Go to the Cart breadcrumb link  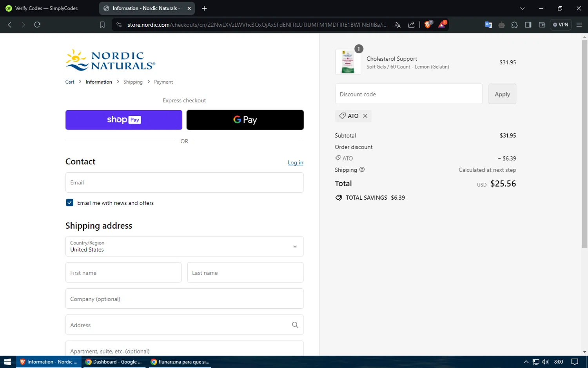pyautogui.click(x=70, y=82)
